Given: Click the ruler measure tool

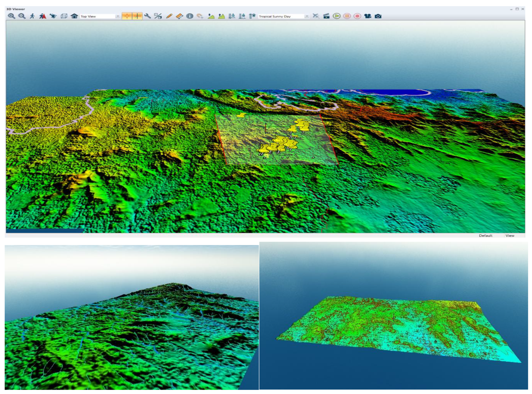Looking at the screenshot, I should 179,16.
